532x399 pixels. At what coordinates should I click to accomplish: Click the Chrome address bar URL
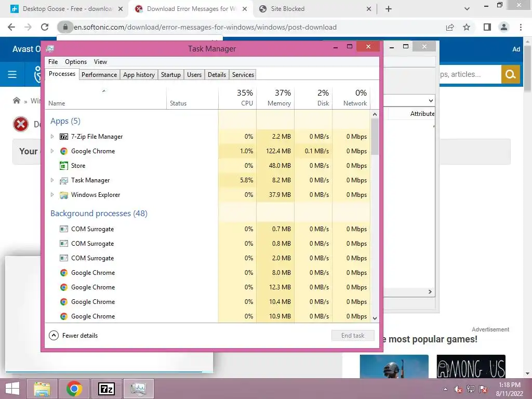pos(205,27)
